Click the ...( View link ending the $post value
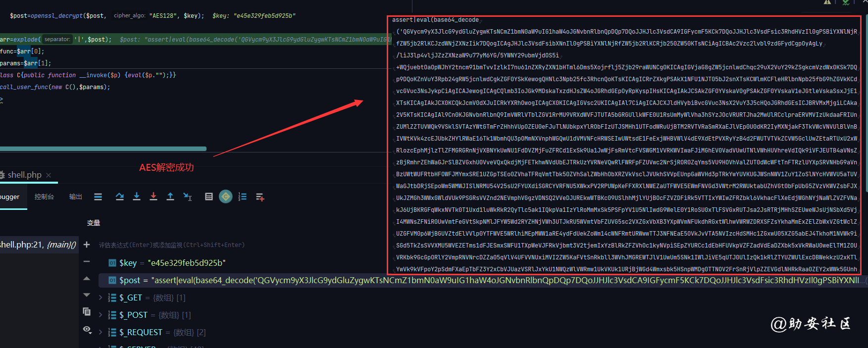The width and height of the screenshot is (868, 348). [863, 280]
